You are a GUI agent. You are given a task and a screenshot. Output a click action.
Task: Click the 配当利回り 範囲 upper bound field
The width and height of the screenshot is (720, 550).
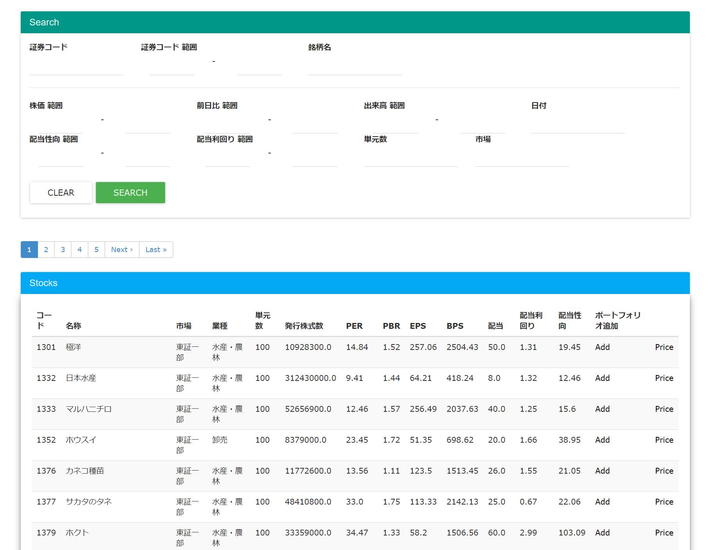point(315,158)
